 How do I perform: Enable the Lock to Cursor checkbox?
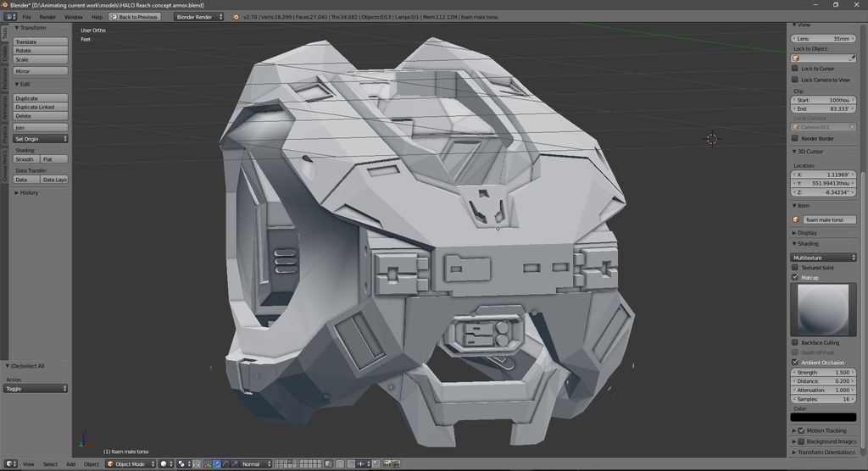pos(795,69)
